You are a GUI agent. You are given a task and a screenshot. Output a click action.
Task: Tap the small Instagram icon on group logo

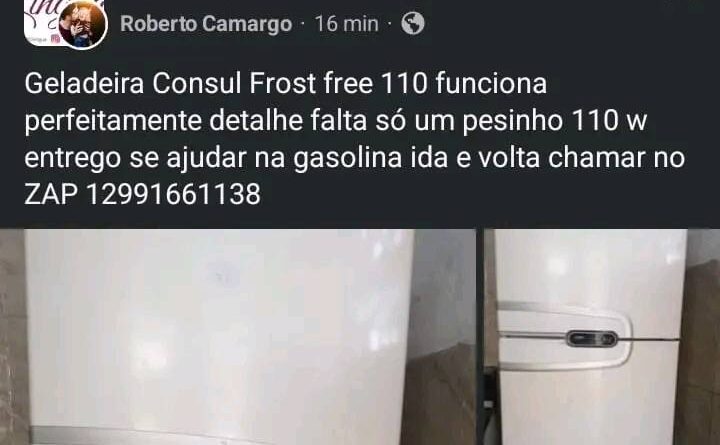point(56,39)
